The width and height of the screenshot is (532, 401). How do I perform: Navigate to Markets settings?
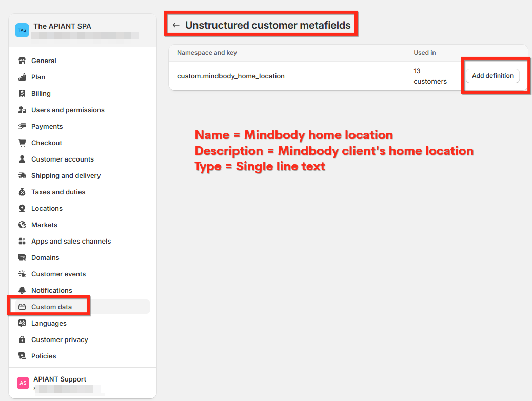44,225
